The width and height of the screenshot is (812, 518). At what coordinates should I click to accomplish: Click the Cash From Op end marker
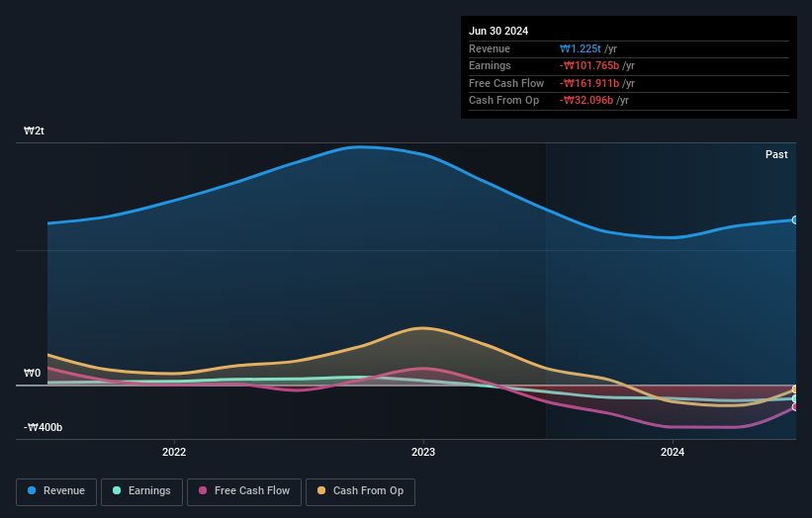pos(795,389)
